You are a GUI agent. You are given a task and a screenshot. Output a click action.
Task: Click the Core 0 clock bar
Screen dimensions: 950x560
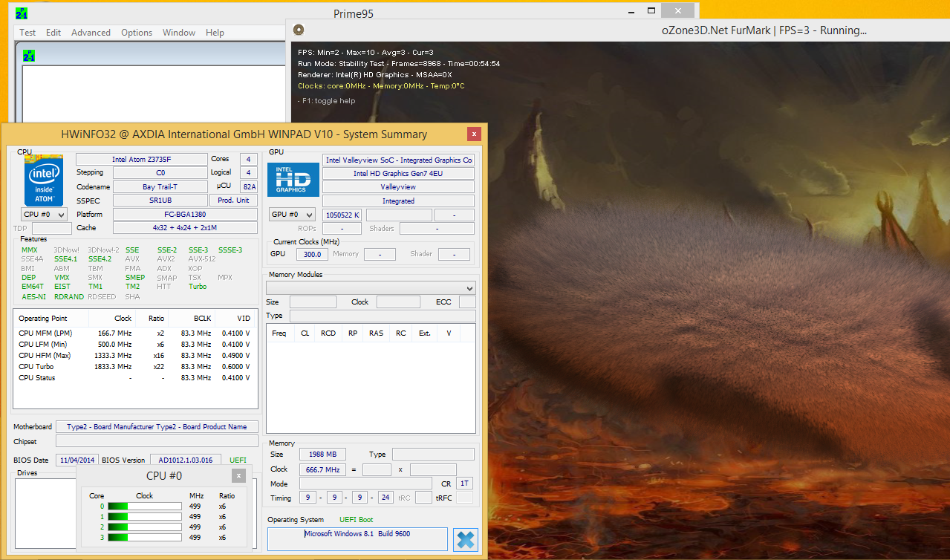[x=145, y=507]
